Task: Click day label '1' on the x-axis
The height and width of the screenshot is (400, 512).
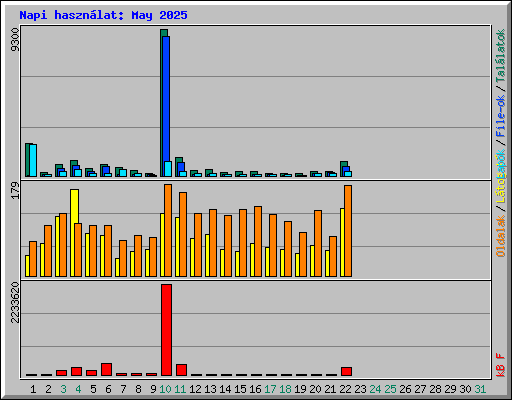Action: click(x=33, y=389)
